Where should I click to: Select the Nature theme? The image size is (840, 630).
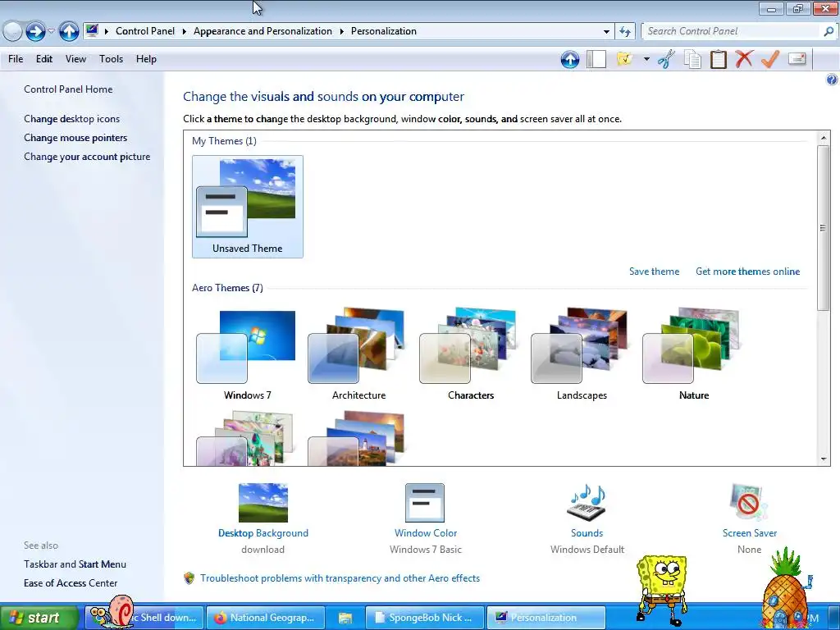tap(694, 354)
